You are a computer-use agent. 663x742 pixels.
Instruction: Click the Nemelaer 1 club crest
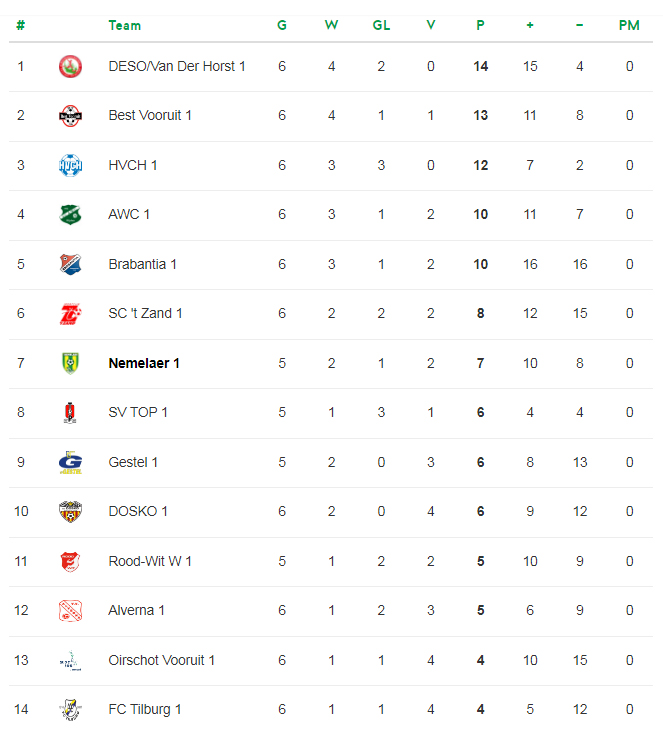(x=70, y=364)
